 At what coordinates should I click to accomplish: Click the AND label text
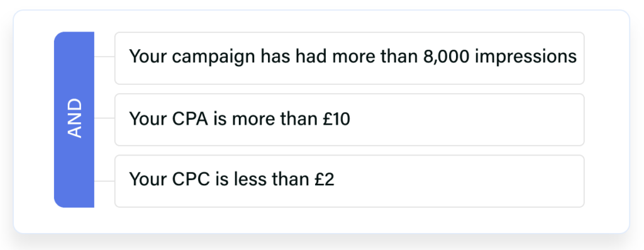coord(74,118)
